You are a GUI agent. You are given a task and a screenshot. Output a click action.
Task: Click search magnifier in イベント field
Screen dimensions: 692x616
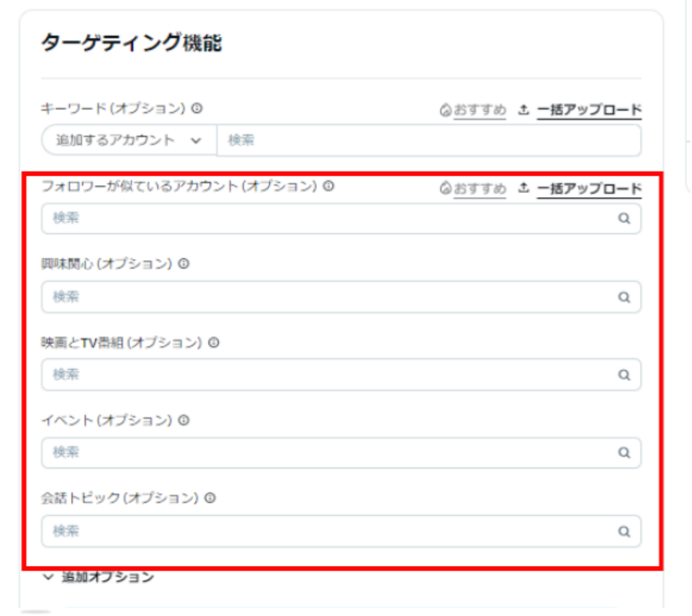(x=625, y=453)
